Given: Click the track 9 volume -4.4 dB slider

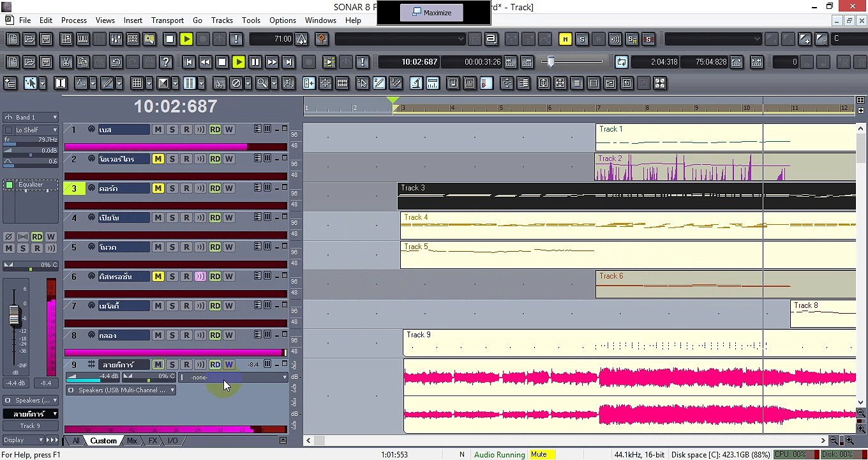Looking at the screenshot, I should pyautogui.click(x=93, y=377).
